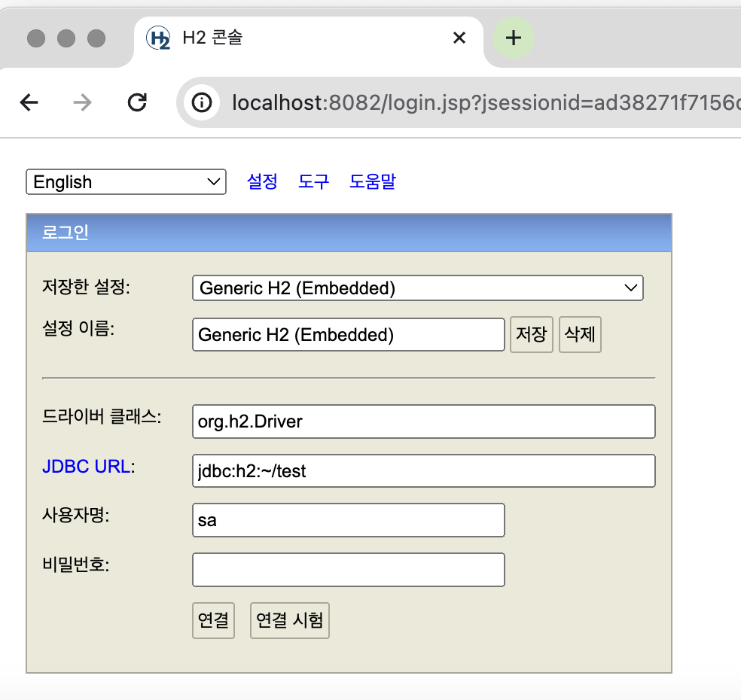Click the 연결 button
This screenshot has width=741, height=700.
point(214,621)
